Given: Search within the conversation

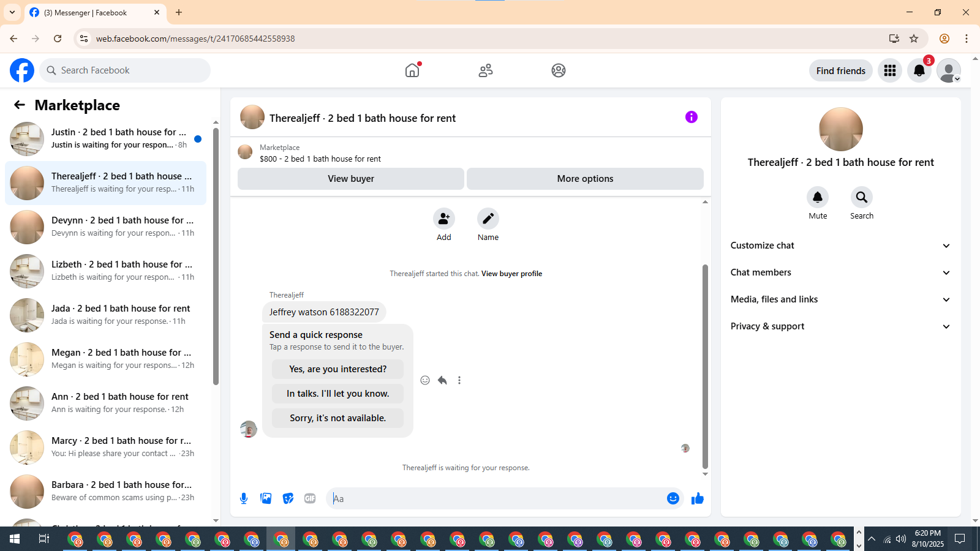Looking at the screenshot, I should click(x=862, y=197).
